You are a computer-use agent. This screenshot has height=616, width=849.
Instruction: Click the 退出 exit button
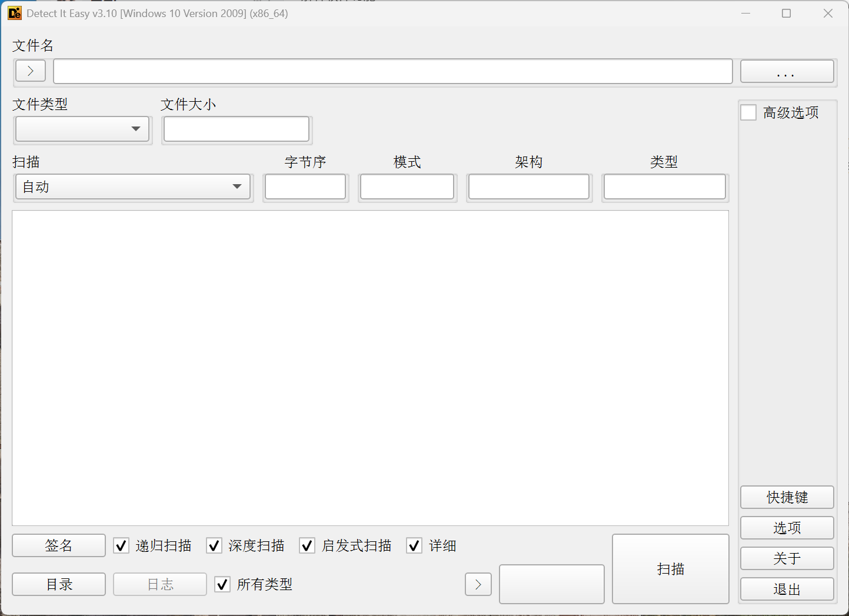[787, 589]
